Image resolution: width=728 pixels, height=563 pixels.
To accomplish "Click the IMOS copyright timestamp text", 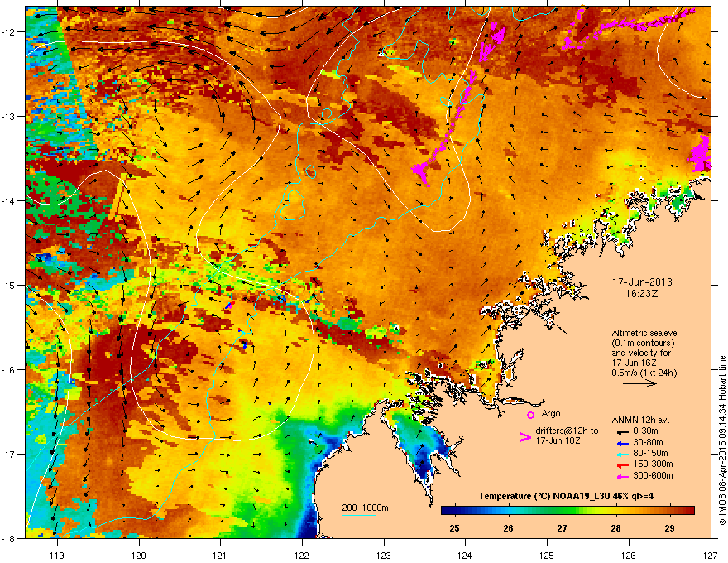I will (722, 440).
